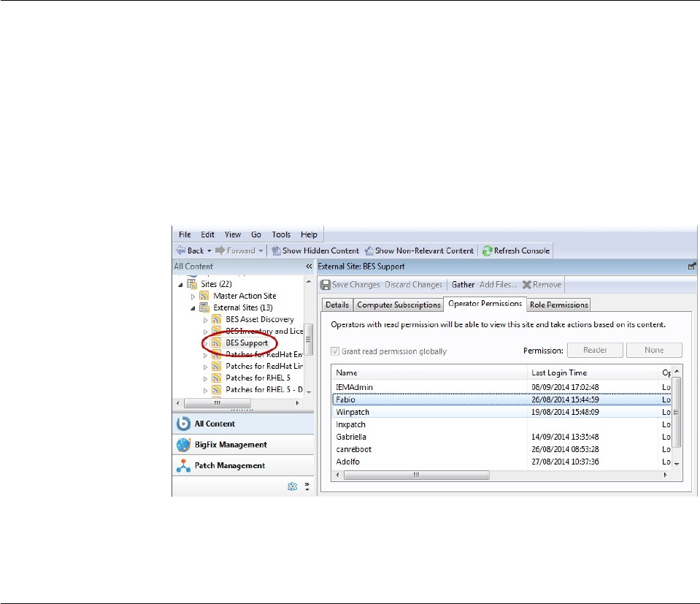Click the tree pane horizontal scrollbar thumb
The height and width of the screenshot is (604, 700).
tap(218, 403)
